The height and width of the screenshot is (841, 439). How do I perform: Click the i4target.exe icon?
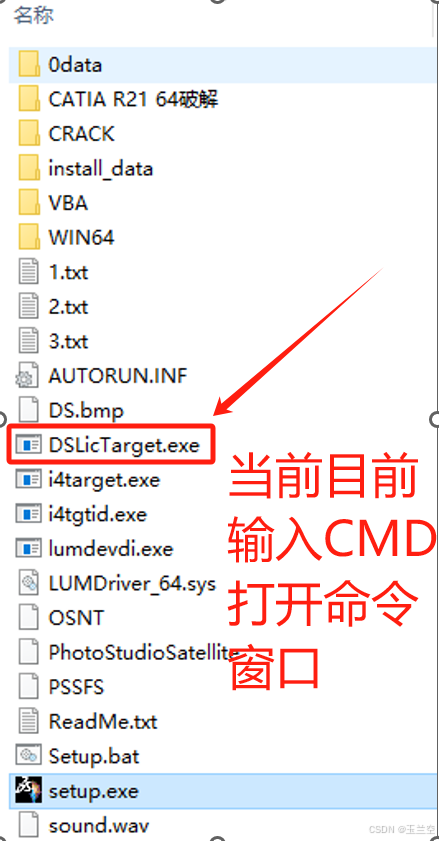(x=28, y=479)
